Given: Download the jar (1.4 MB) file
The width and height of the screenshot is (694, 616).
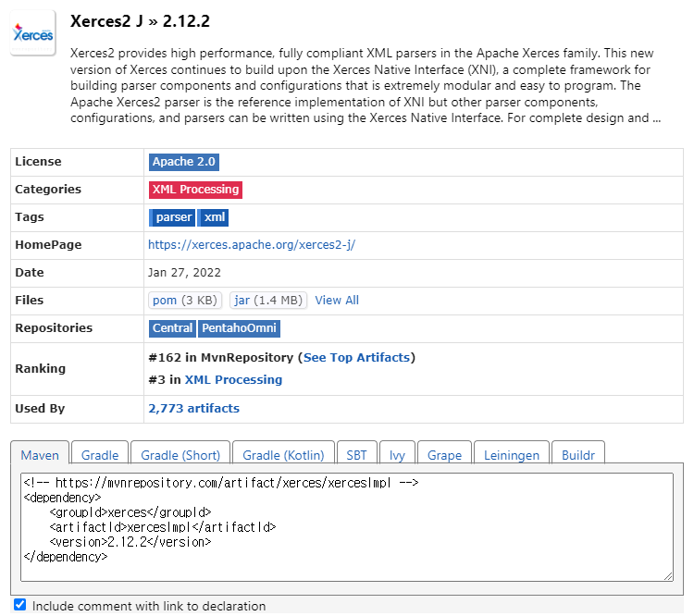Looking at the screenshot, I should point(268,300).
